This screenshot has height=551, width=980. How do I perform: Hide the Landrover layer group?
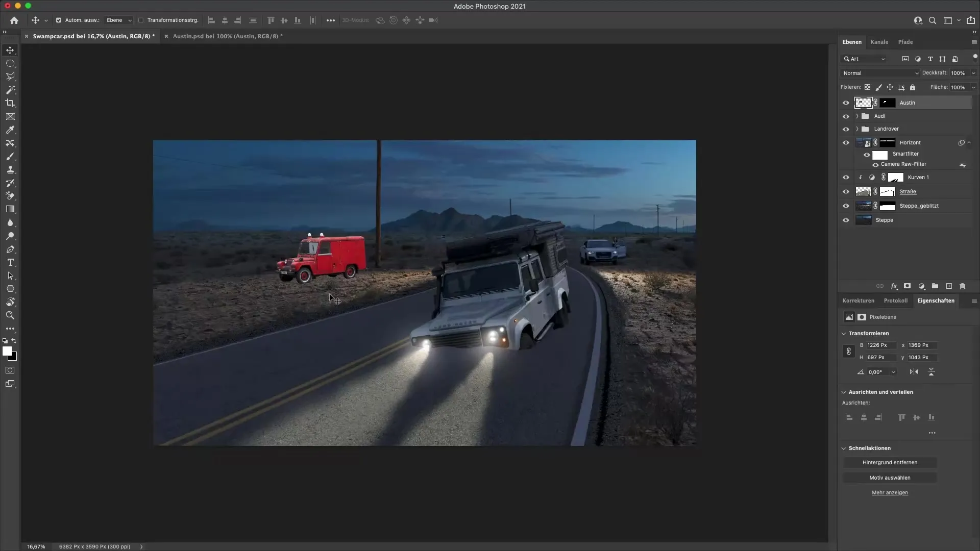pyautogui.click(x=846, y=129)
